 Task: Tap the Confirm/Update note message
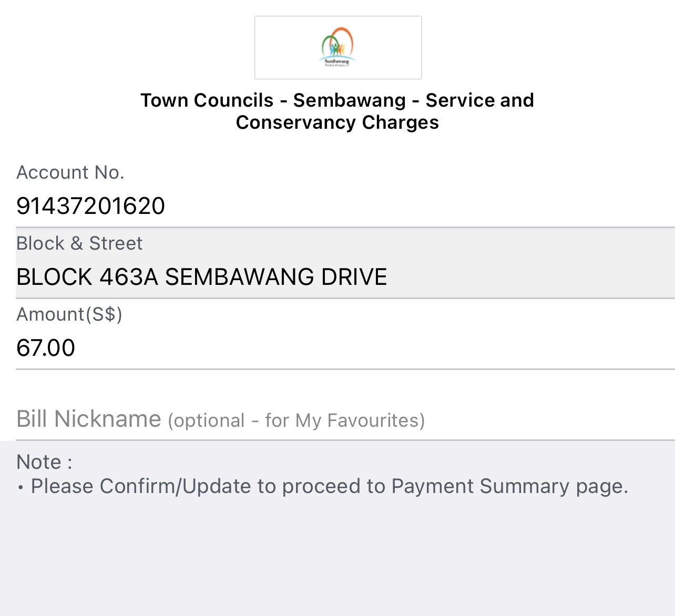(329, 487)
